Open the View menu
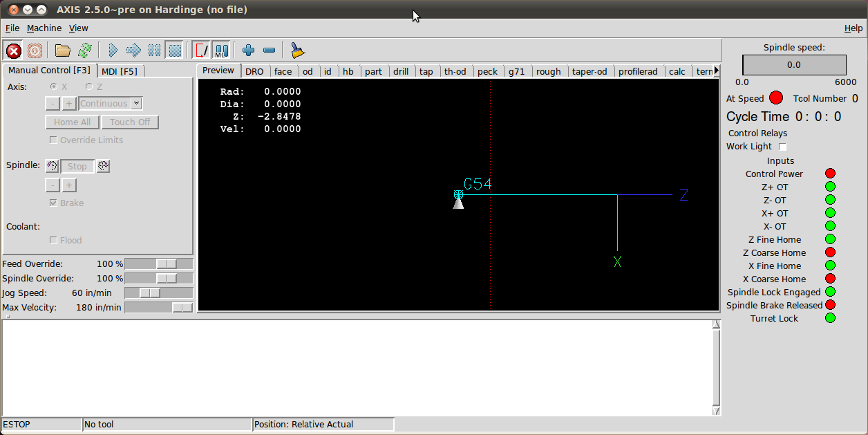Screen dimensions: 868x435 79,28
